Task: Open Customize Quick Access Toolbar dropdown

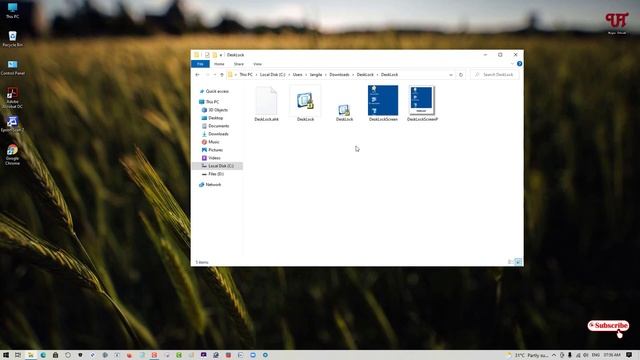Action: tap(221, 55)
